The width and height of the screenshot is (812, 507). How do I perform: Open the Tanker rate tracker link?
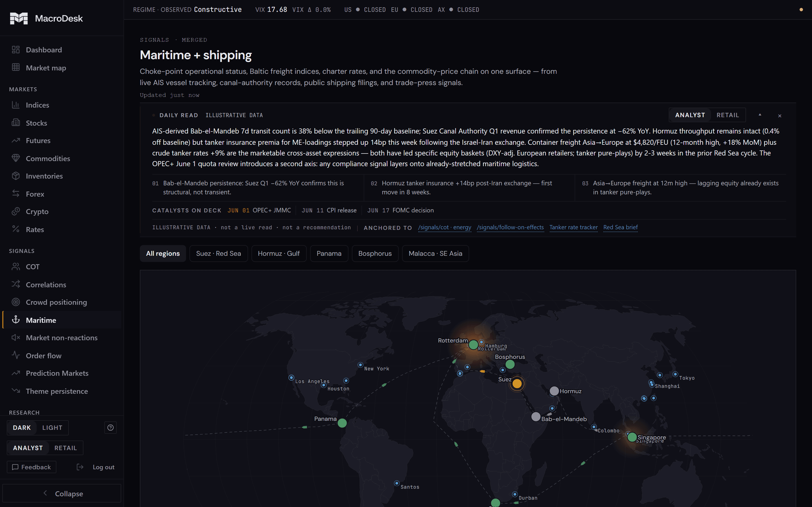(573, 227)
